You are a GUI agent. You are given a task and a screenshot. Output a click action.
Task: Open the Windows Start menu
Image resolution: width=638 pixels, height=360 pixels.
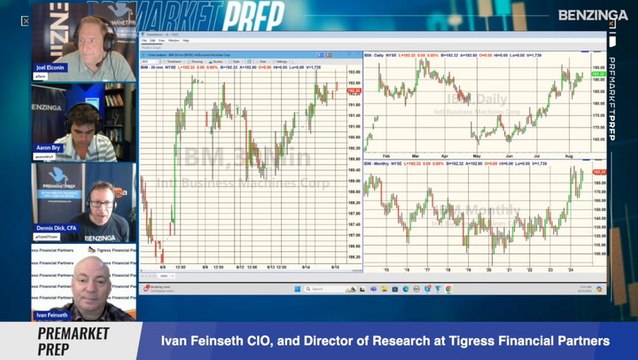point(297,289)
